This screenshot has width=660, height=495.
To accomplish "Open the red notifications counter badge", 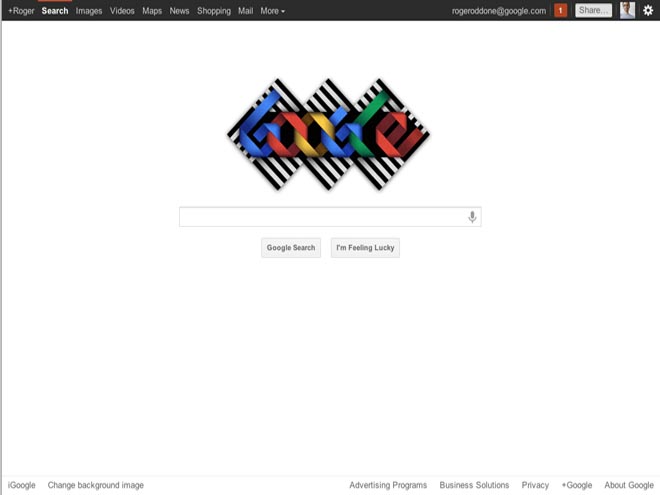I will pos(560,11).
